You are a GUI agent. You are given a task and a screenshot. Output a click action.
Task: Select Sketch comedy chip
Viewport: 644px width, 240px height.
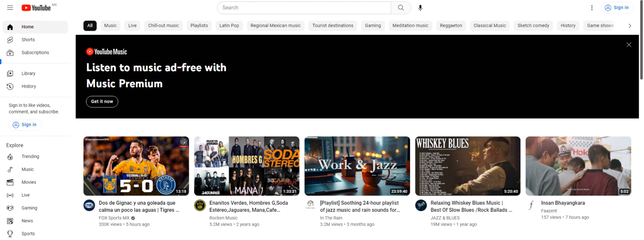533,26
